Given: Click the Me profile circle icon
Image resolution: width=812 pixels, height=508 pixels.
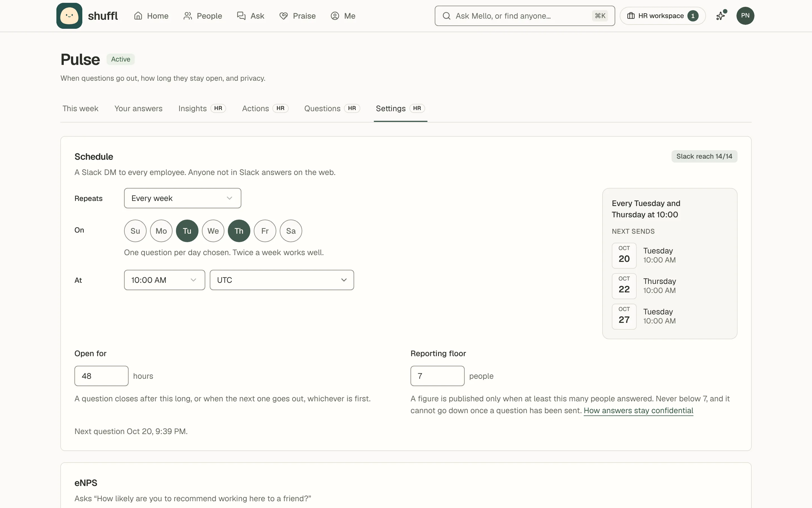Looking at the screenshot, I should point(335,16).
